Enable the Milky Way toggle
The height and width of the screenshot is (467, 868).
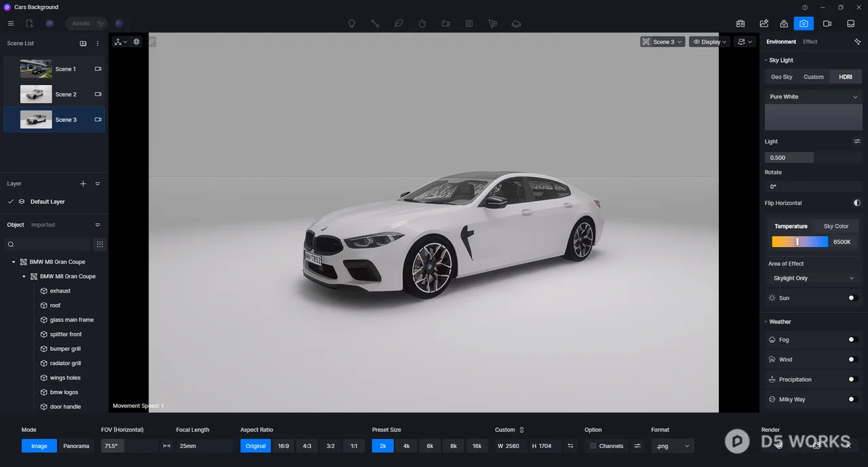coord(853,399)
